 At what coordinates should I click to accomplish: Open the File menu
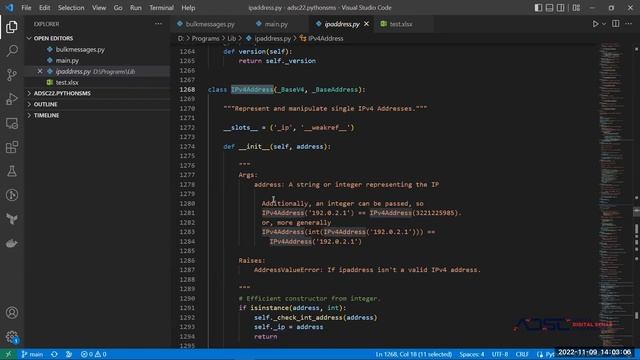[26, 8]
